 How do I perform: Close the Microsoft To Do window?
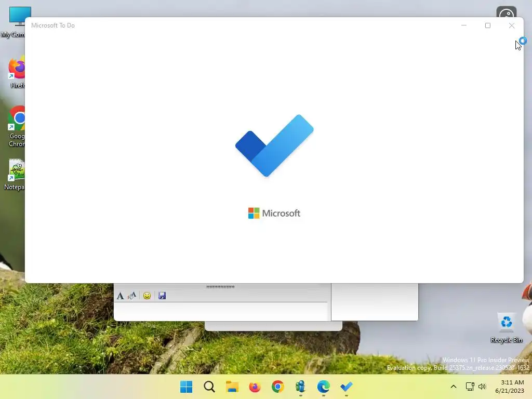pos(512,25)
